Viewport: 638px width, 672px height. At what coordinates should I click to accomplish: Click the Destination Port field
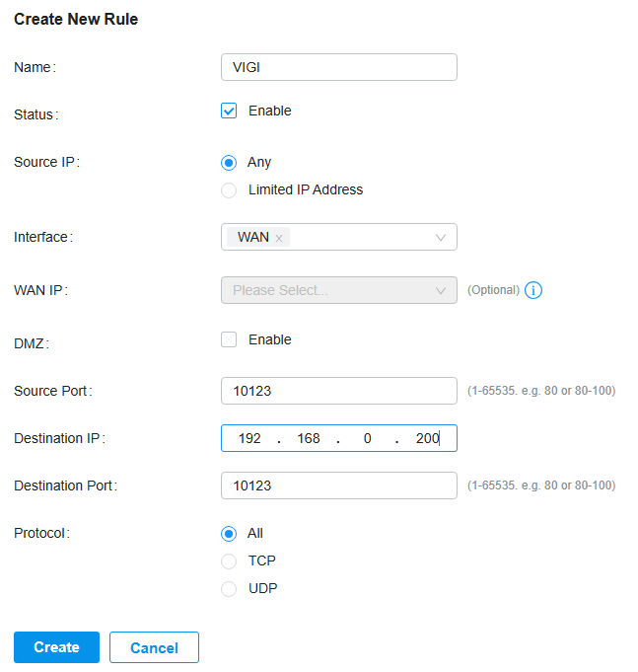(338, 485)
